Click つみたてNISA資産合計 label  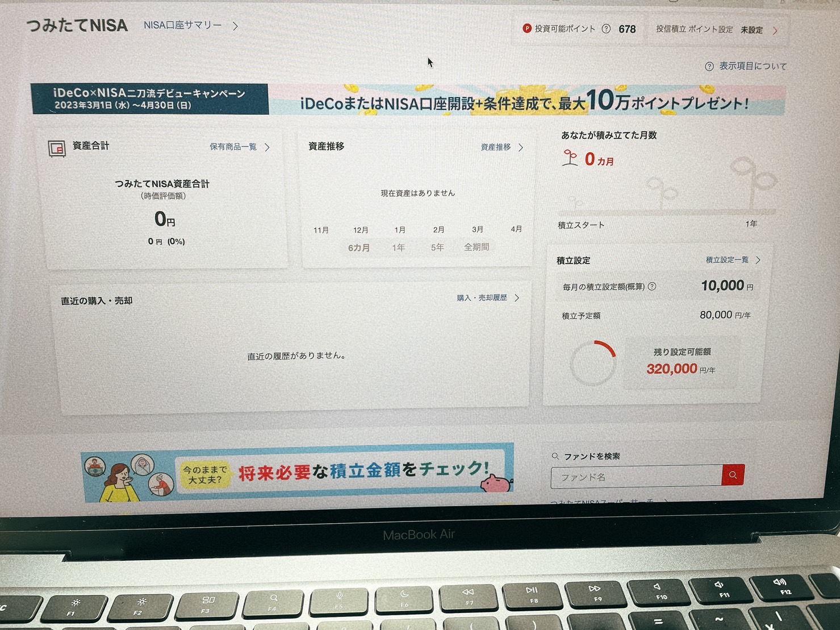[x=162, y=183]
